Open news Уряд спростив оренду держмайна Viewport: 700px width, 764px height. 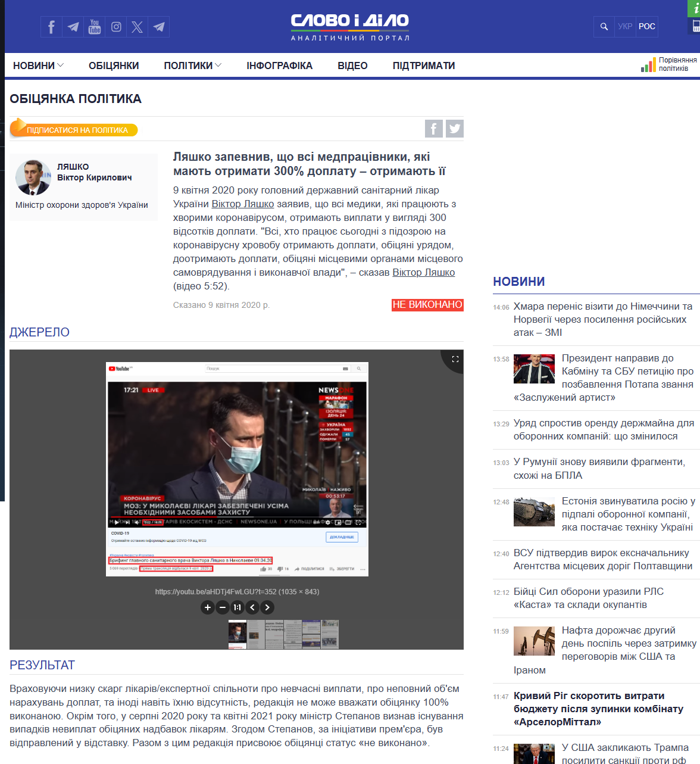pyautogui.click(x=604, y=429)
